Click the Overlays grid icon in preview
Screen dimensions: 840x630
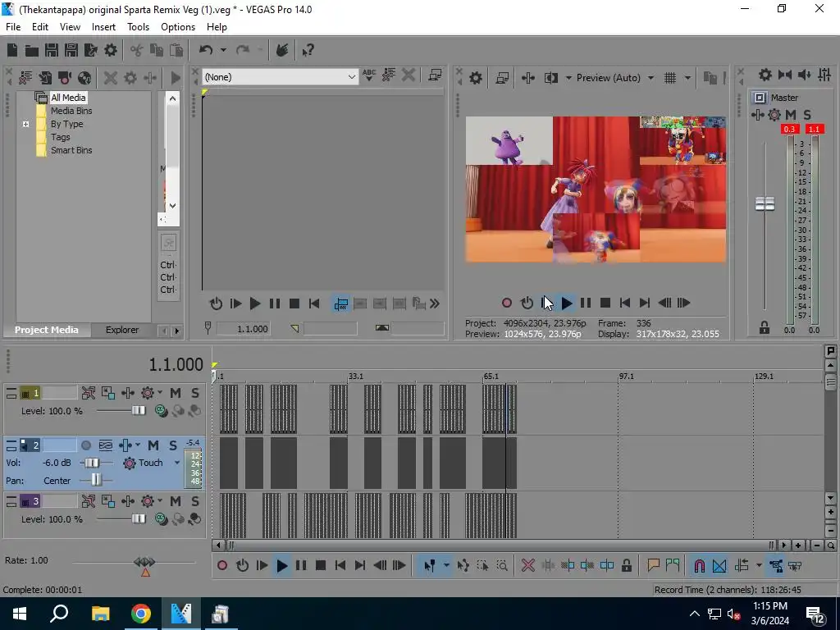pyautogui.click(x=670, y=78)
